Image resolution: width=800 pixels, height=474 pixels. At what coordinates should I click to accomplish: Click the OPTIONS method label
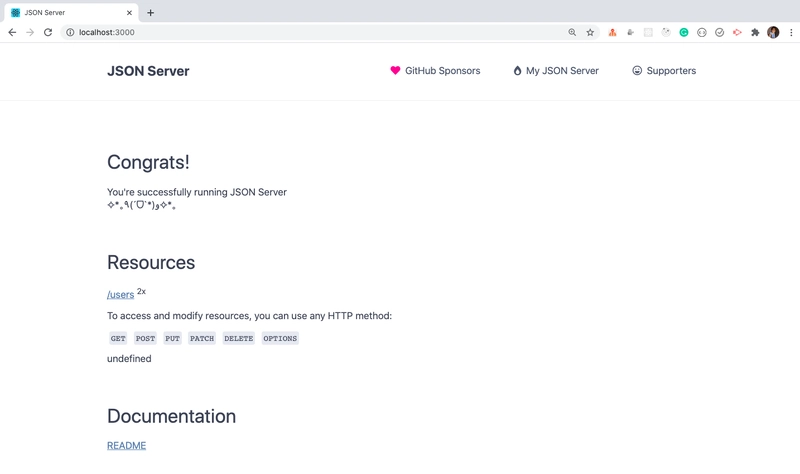[x=280, y=338]
